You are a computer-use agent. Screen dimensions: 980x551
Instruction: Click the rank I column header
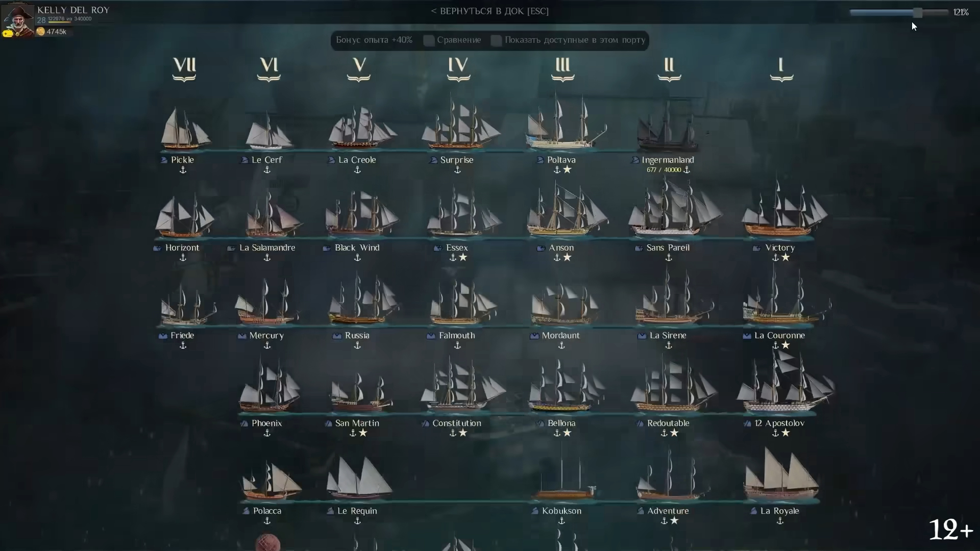[x=781, y=68]
